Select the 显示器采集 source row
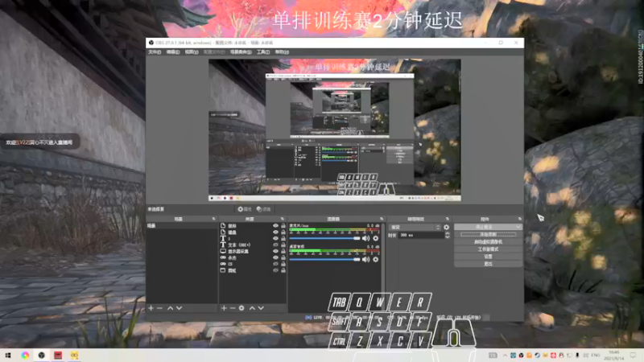Viewport: 644px width, 362px height. [x=253, y=251]
